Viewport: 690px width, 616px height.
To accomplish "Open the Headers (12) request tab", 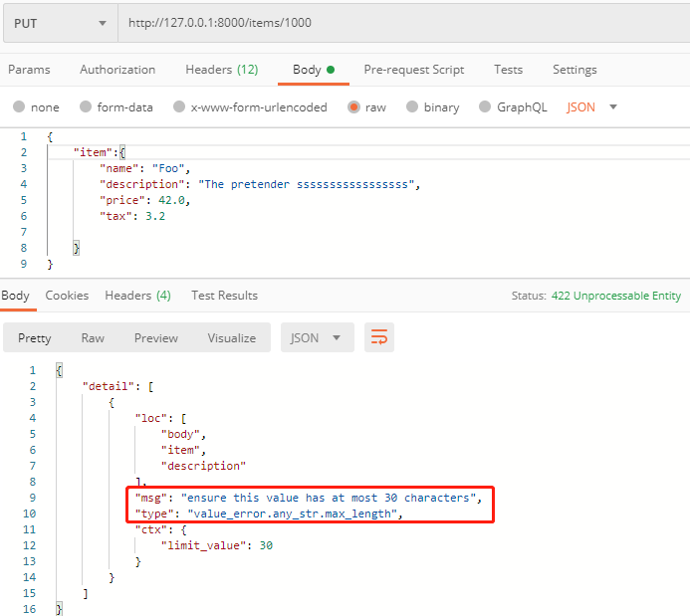I will tap(221, 70).
